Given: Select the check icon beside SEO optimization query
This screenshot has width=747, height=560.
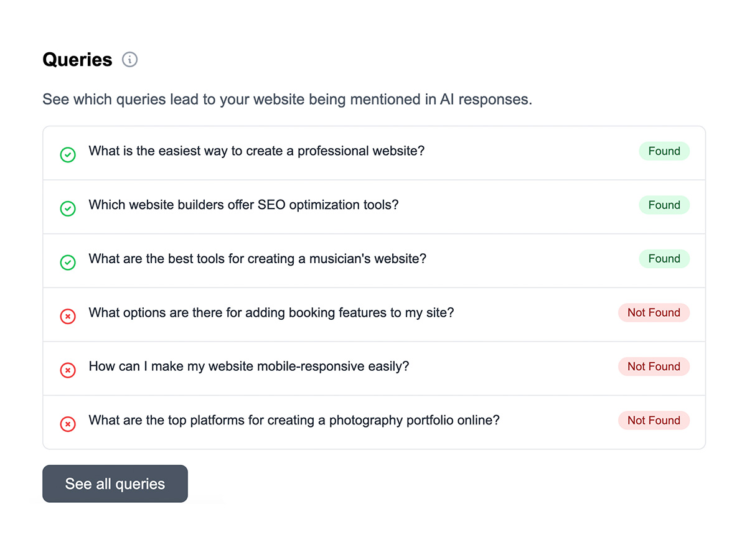Looking at the screenshot, I should [68, 208].
